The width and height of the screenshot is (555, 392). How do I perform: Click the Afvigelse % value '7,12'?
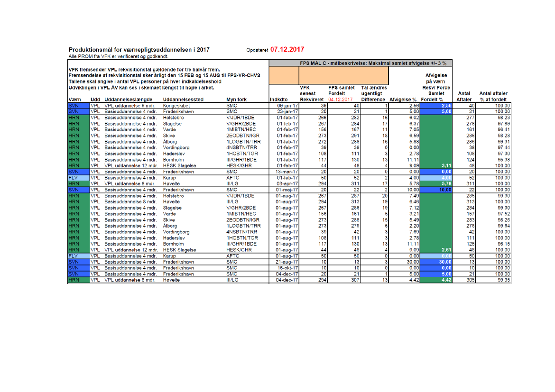[414, 208]
